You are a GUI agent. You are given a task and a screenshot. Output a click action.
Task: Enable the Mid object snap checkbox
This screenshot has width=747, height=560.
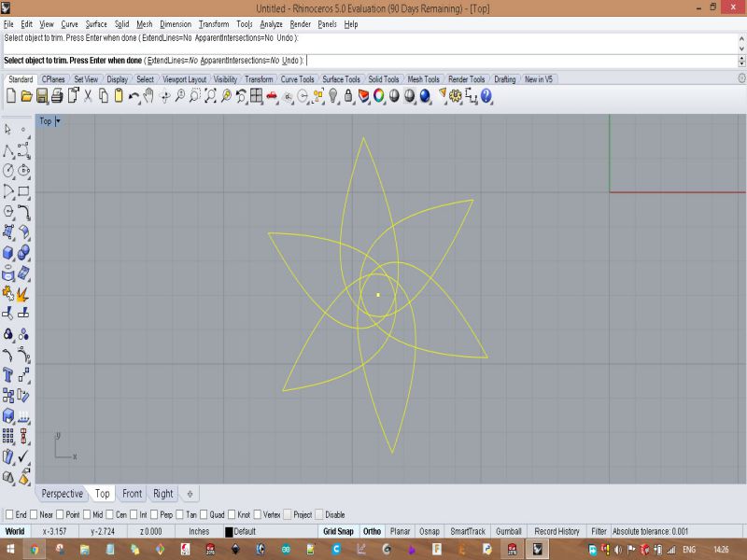coord(86,514)
